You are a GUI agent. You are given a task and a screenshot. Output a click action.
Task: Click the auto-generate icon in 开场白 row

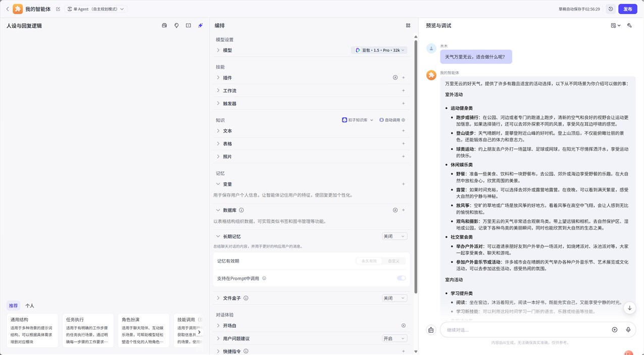(404, 326)
